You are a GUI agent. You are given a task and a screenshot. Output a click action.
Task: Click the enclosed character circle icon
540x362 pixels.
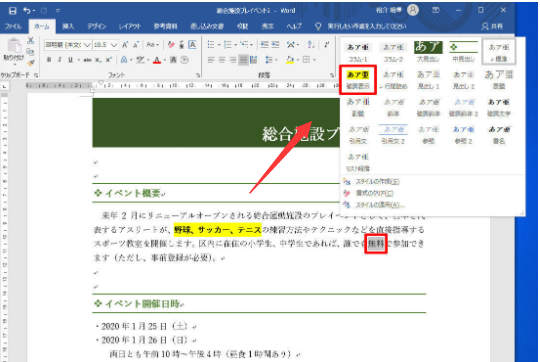coord(185,60)
